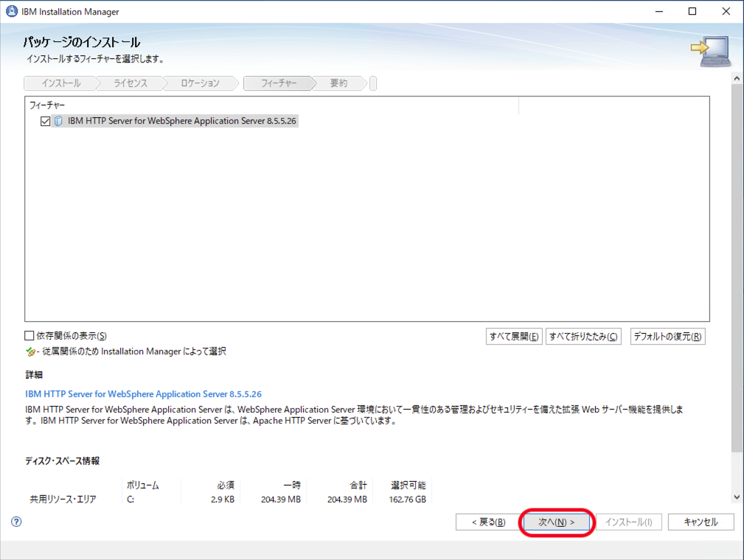Click the 共用リソース・エリア row label
744x560 pixels.
click(63, 500)
